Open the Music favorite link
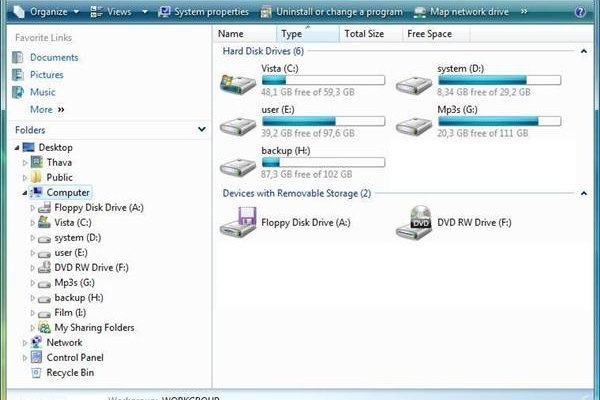 click(42, 92)
